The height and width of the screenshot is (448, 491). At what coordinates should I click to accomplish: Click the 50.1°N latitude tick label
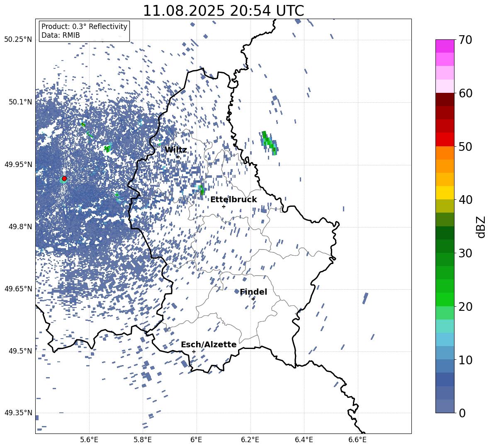coord(21,102)
